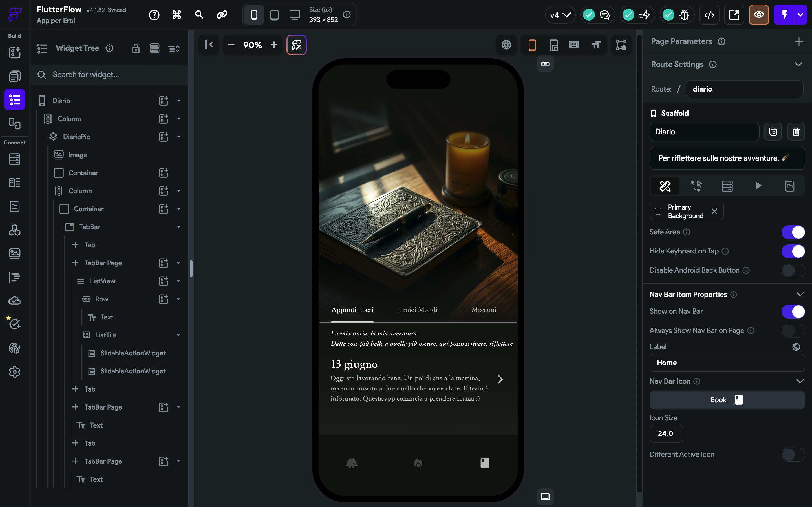Screen dimensions: 812x507
Task: Open the Firestore database icon in sidebar
Action: 14,159
